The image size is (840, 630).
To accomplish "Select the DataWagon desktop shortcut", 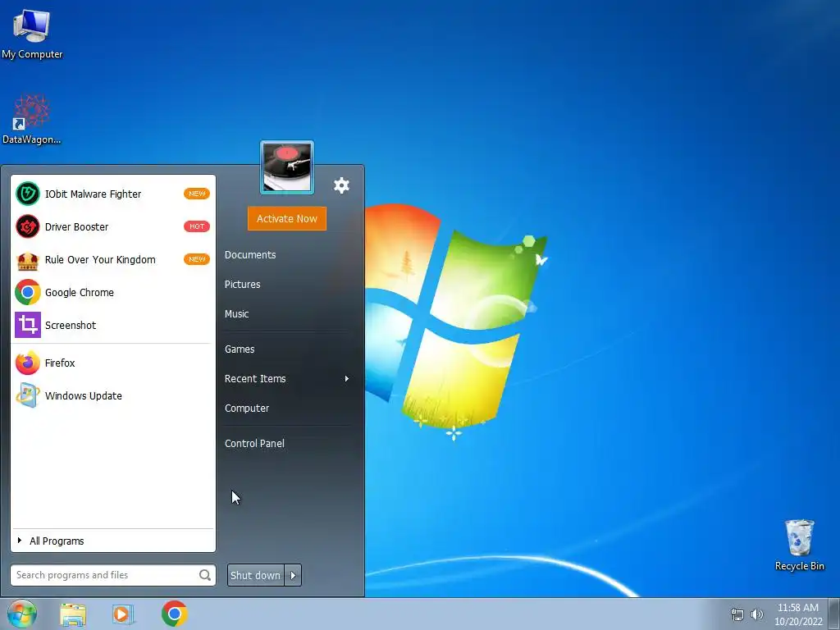I will (32, 119).
